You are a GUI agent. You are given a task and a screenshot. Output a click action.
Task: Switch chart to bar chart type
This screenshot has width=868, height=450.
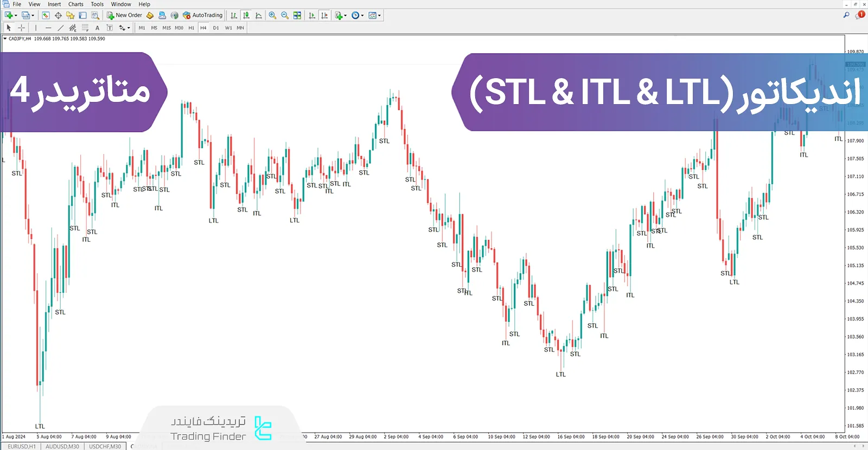pos(234,15)
